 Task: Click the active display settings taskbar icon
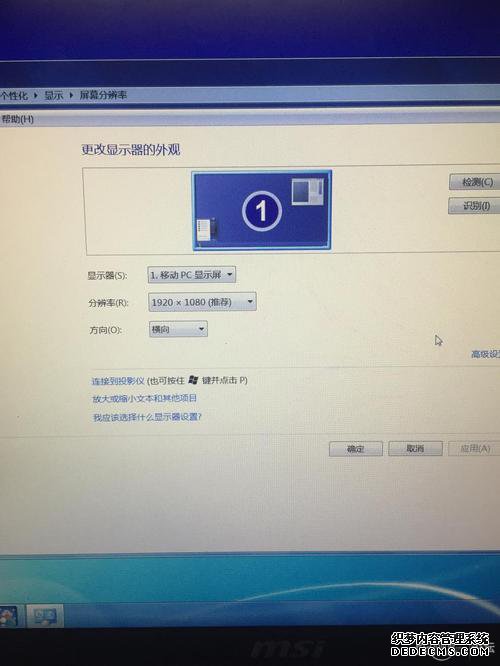pos(45,615)
